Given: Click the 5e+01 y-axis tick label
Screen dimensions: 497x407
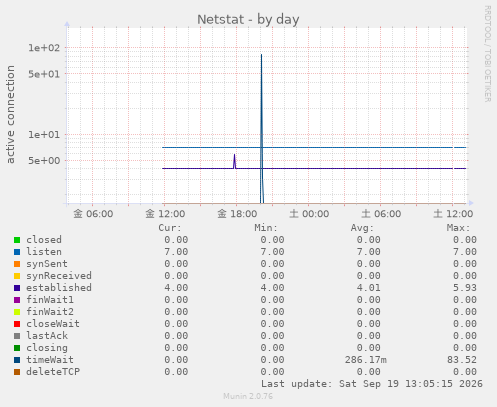Looking at the screenshot, I should tap(44, 74).
